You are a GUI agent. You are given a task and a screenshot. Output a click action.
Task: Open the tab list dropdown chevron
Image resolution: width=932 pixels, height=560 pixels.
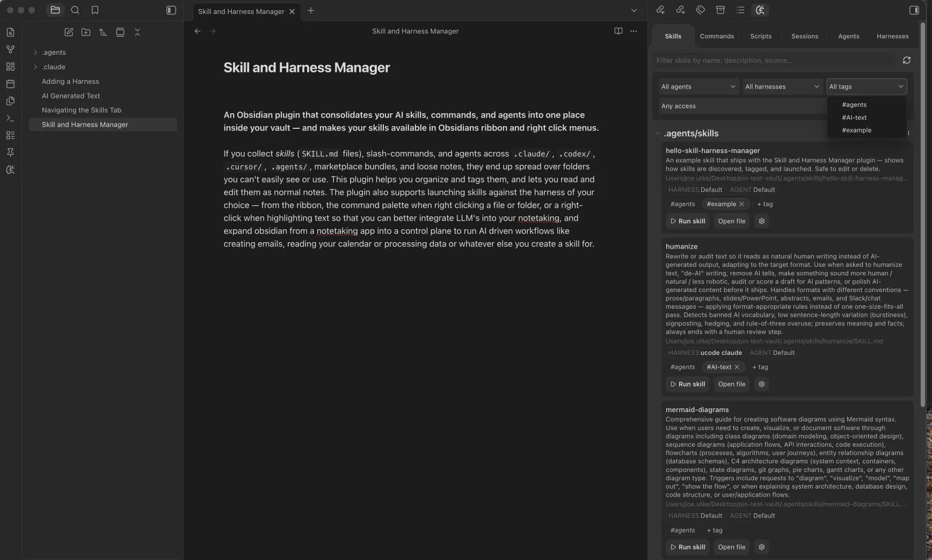coord(634,10)
